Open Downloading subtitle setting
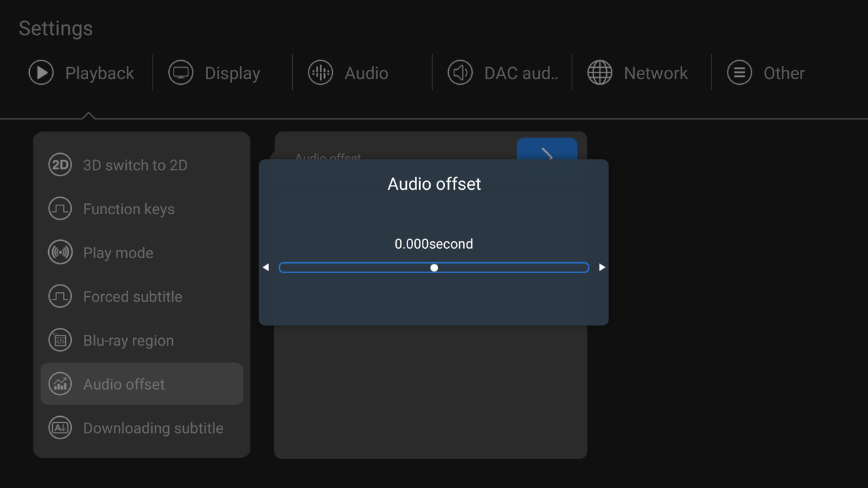The image size is (868, 488). click(x=142, y=428)
